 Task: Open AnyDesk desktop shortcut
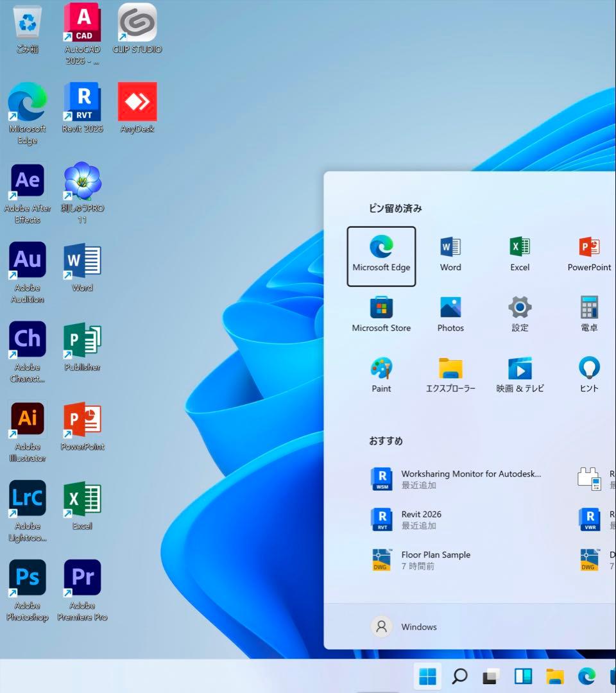[x=137, y=103]
